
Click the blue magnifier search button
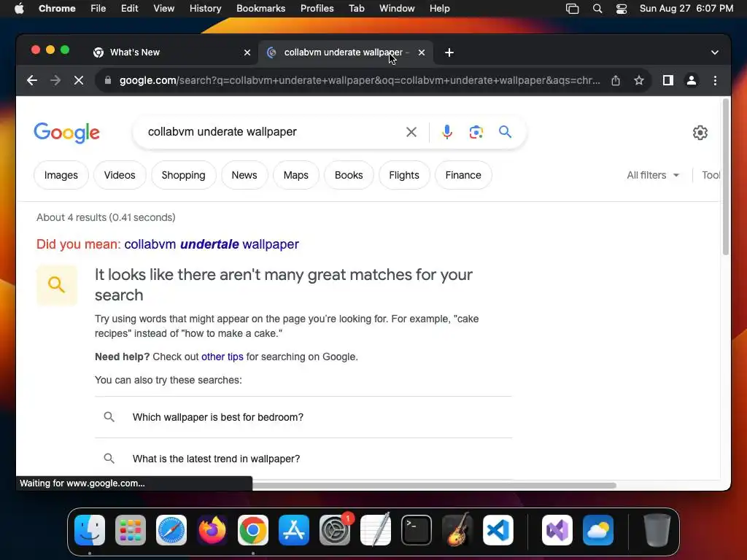pos(505,132)
